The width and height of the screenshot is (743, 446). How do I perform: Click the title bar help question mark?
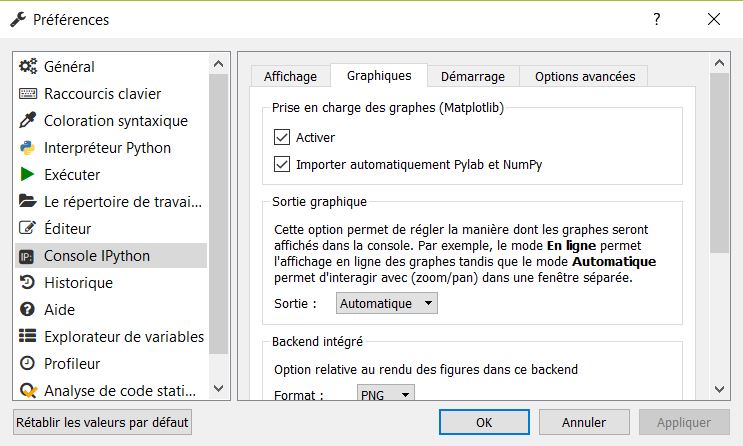click(656, 19)
